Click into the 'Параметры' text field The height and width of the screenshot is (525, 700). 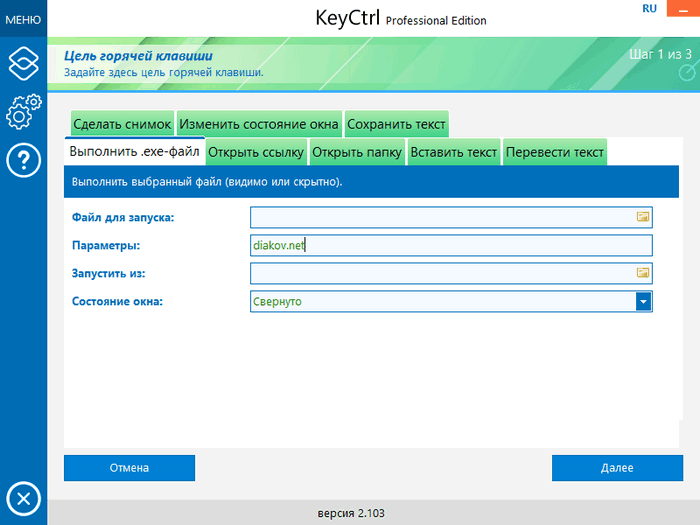(450, 245)
